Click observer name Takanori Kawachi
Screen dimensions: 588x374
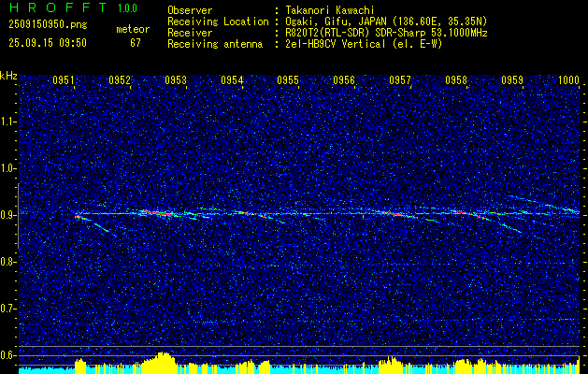point(329,10)
